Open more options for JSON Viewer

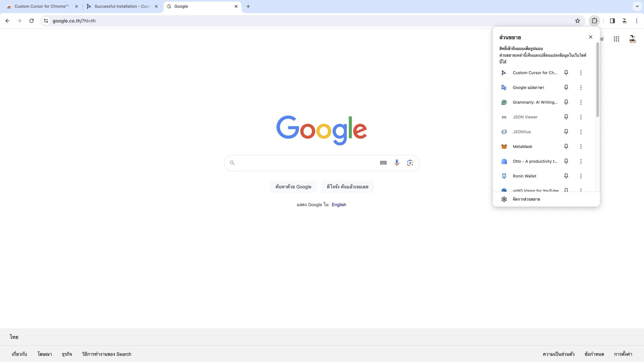pos(581,117)
